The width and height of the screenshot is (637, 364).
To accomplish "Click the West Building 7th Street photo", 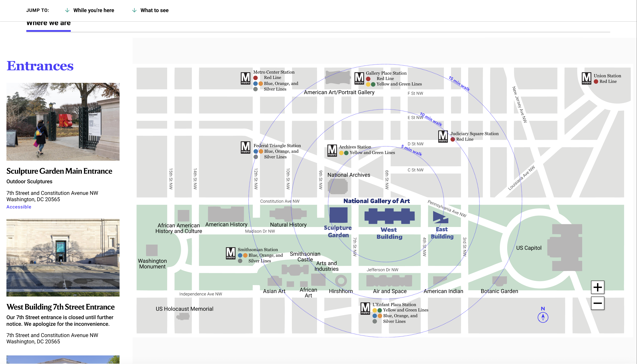I will point(63,258).
